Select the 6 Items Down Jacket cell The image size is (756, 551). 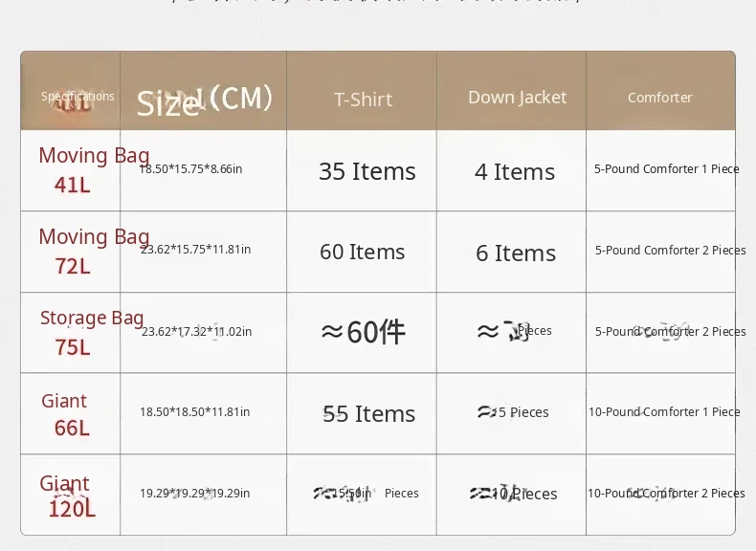[515, 253]
